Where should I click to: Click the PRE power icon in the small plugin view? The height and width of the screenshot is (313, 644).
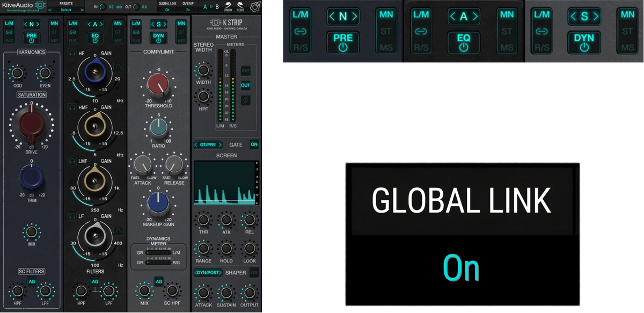tap(31, 40)
